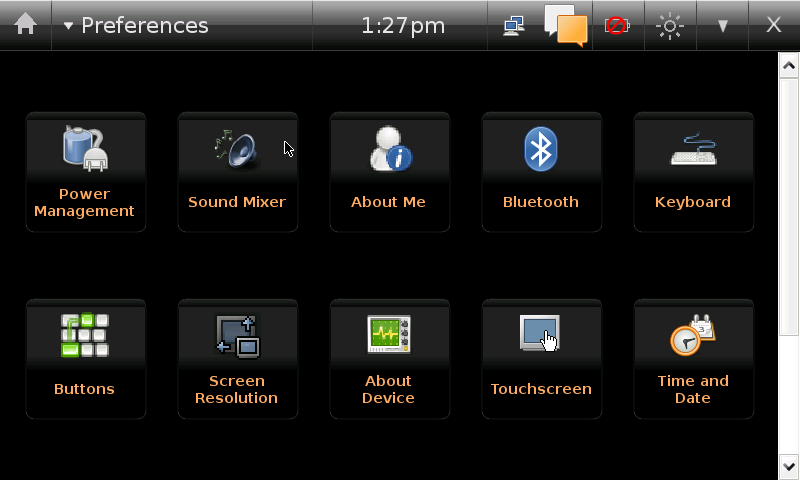The width and height of the screenshot is (800, 480).
Task: Open the brightness sun control
Action: coord(669,26)
